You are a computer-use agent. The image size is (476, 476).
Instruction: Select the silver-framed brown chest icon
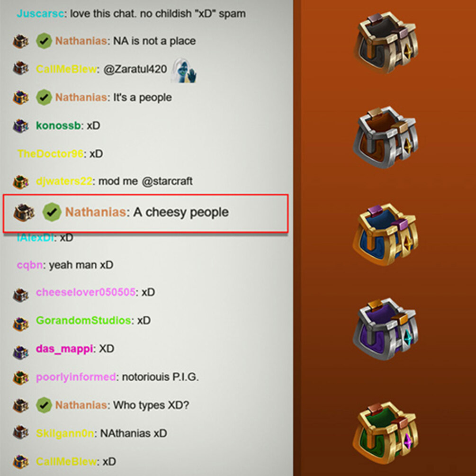(386, 137)
